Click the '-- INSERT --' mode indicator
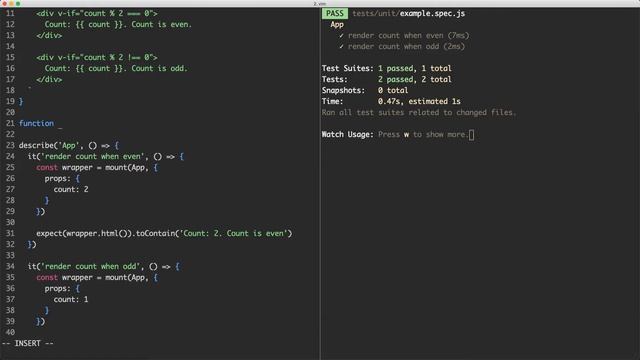This screenshot has height=360, width=640. pos(27,343)
